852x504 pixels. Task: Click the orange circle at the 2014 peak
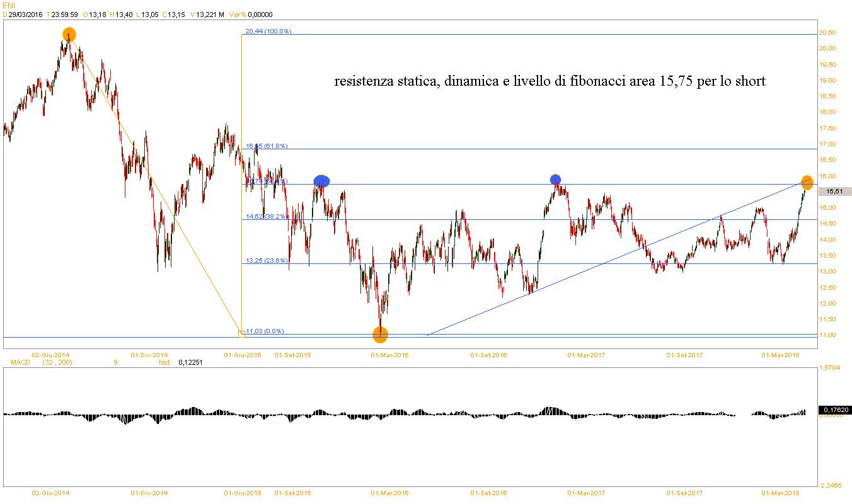(69, 35)
